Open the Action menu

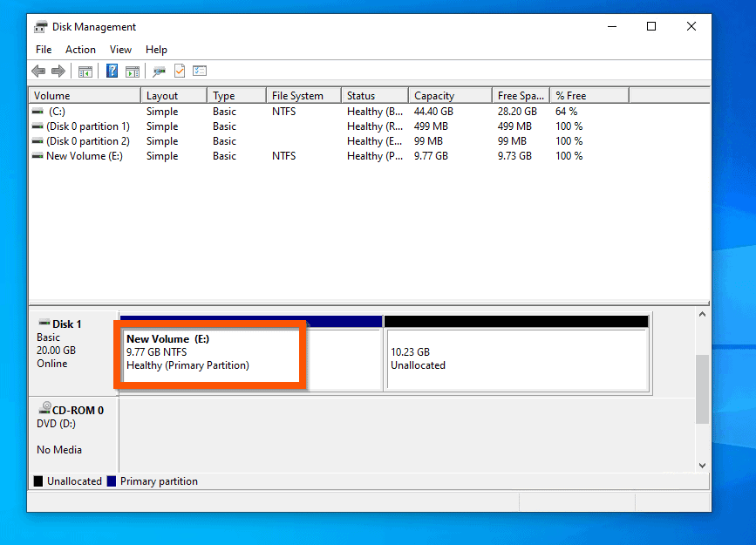click(x=80, y=50)
